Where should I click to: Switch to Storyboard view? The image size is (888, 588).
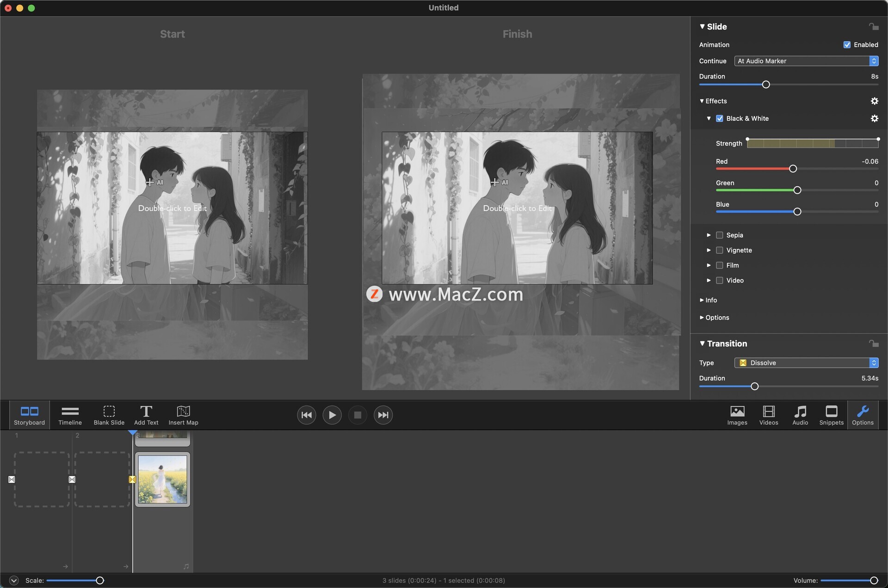click(29, 415)
